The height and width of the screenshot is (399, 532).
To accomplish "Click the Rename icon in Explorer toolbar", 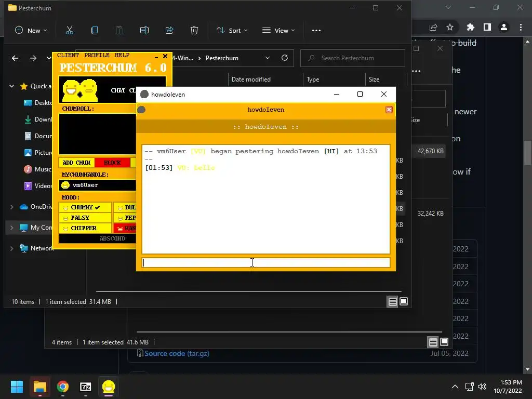I will click(144, 30).
